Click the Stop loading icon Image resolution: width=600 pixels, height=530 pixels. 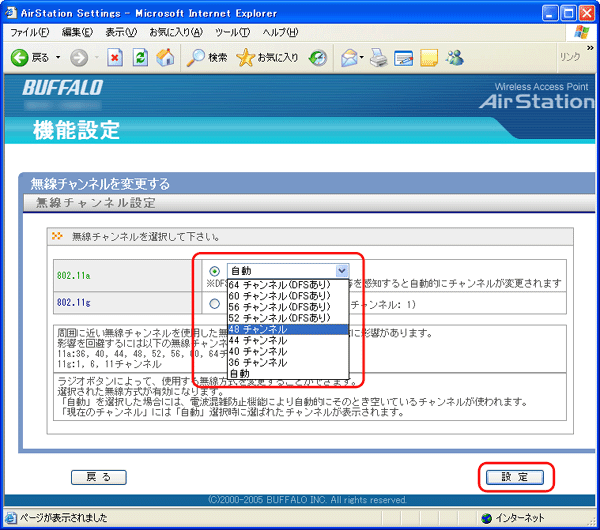115,57
